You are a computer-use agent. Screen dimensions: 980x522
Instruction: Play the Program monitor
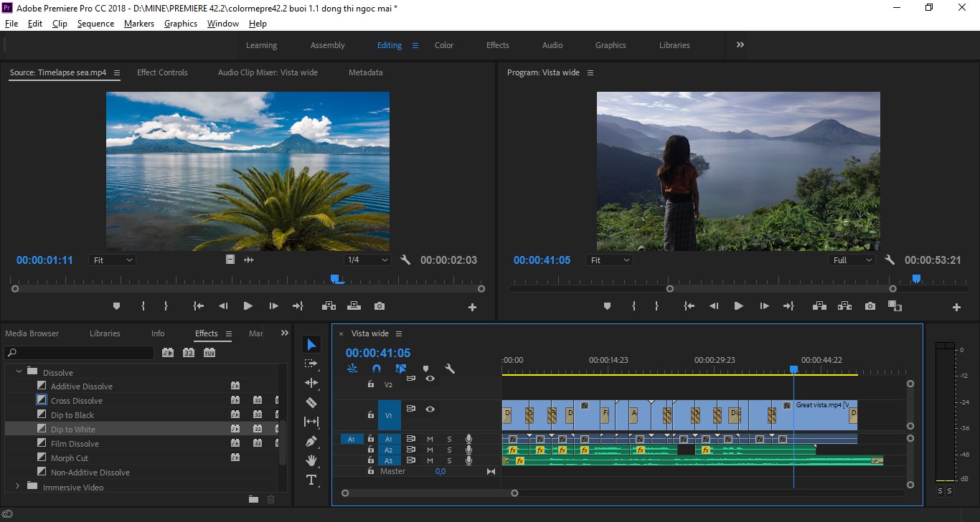[738, 306]
